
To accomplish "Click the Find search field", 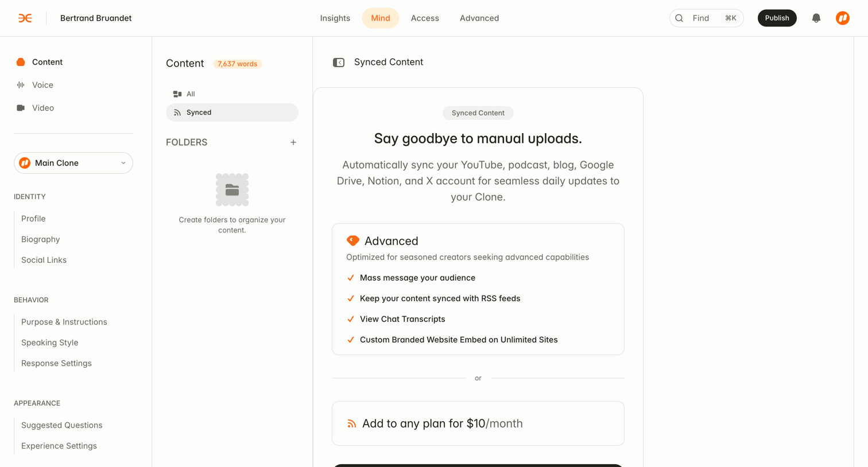I will (707, 18).
